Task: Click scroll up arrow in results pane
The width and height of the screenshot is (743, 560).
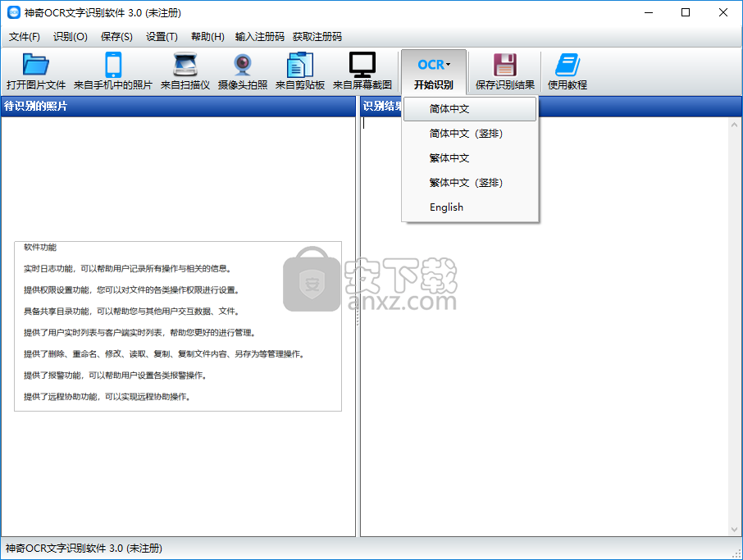Action: tap(734, 125)
